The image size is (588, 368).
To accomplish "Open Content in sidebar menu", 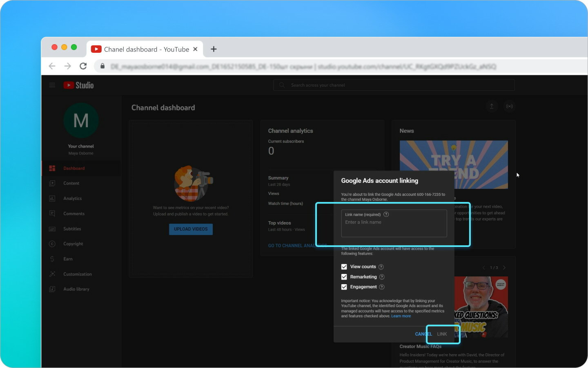I will point(81,183).
